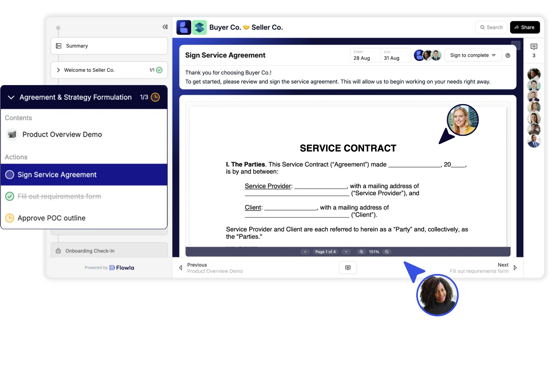Click the Buyer Co. Seller Co. room title
Viewport: 555px width, 392px height.
(x=246, y=27)
